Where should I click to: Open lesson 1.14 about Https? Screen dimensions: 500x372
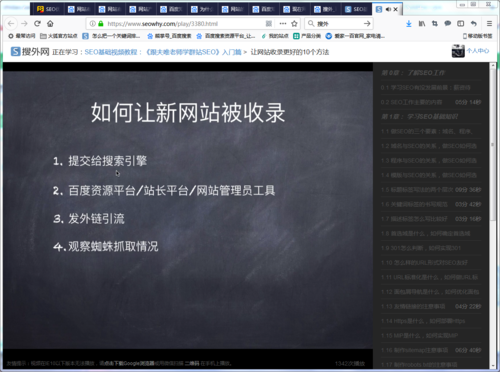click(x=431, y=321)
